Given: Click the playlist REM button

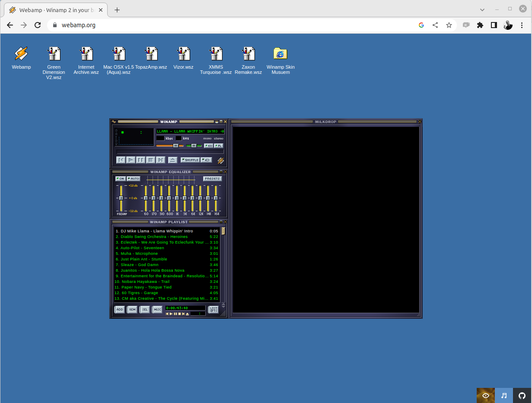Looking at the screenshot, I should [132, 309].
